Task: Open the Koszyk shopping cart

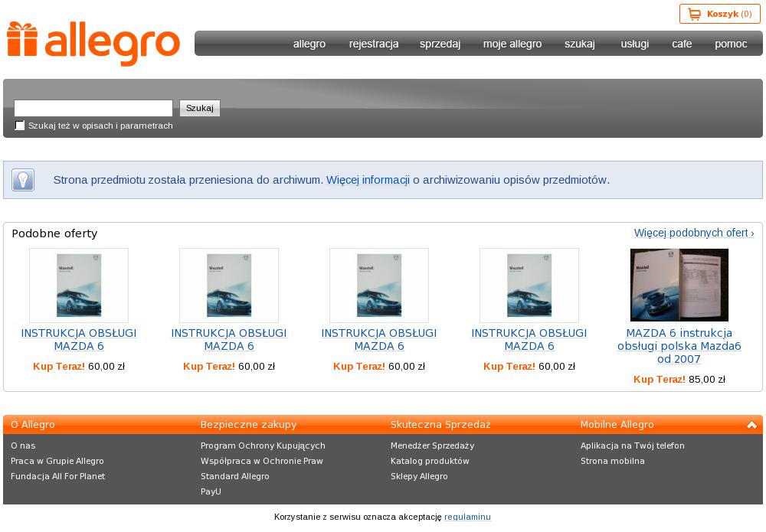Action: 719,14
